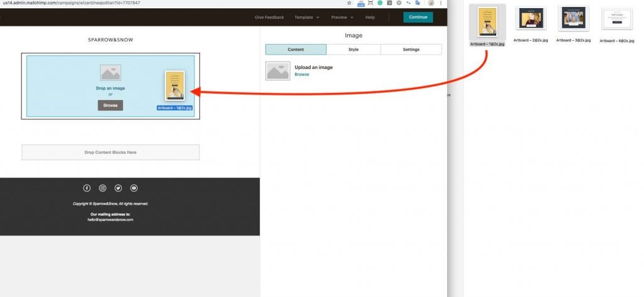Select the Content tab
This screenshot has height=297, width=644.
coord(296,49)
